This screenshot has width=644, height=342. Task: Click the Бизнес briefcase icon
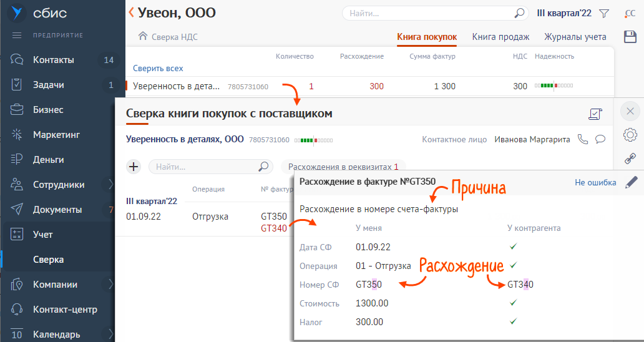click(17, 110)
